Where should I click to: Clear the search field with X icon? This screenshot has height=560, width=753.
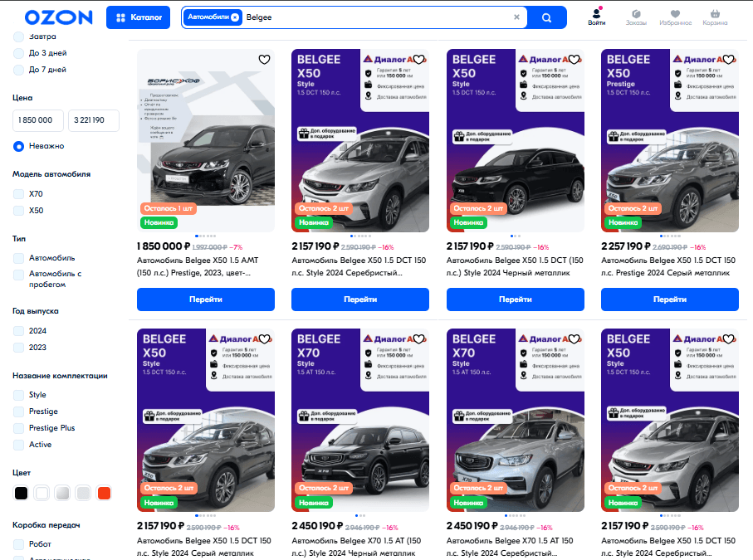tap(516, 17)
